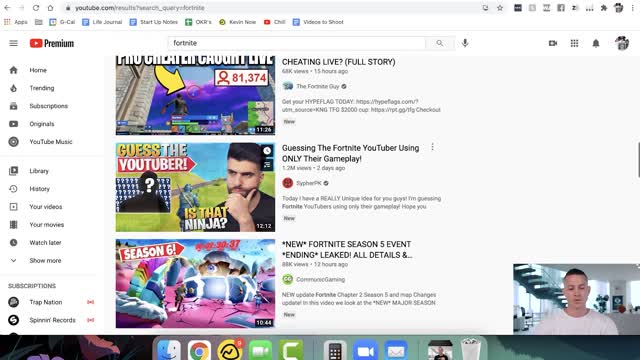
Task: Click browser forward arrow
Action: [22, 8]
